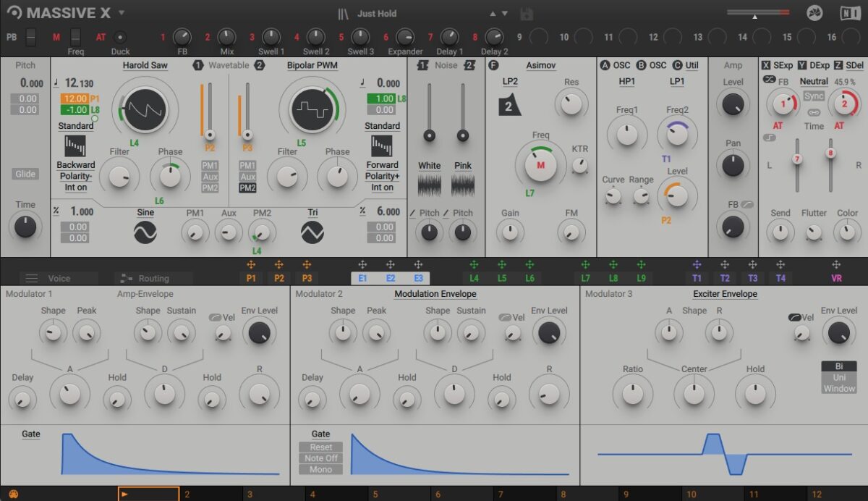Click the orange icon at bottom left corner

coord(12,494)
